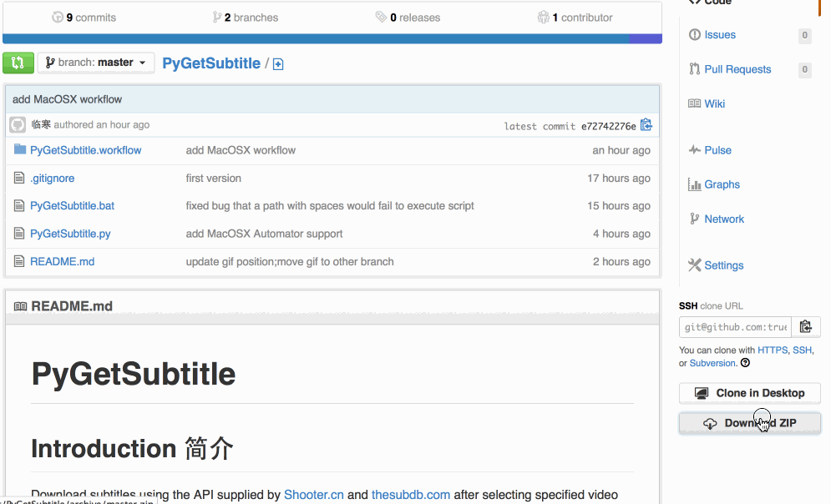Click the contributor people icon

click(x=543, y=17)
